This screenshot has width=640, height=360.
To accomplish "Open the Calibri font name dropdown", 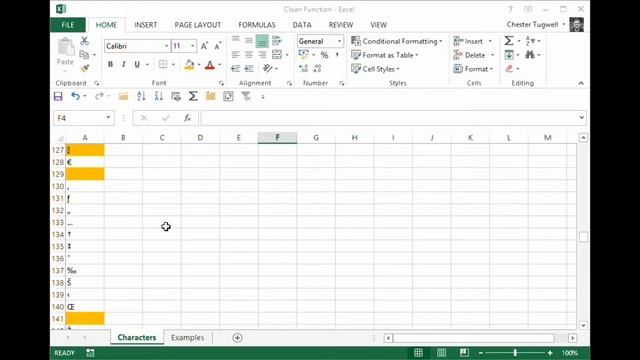I will (x=167, y=46).
